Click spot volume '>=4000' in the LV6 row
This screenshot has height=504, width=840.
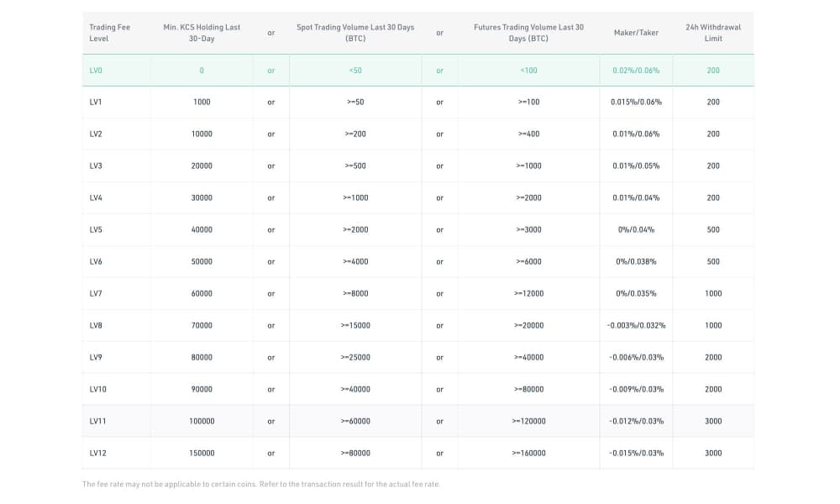[x=355, y=261]
